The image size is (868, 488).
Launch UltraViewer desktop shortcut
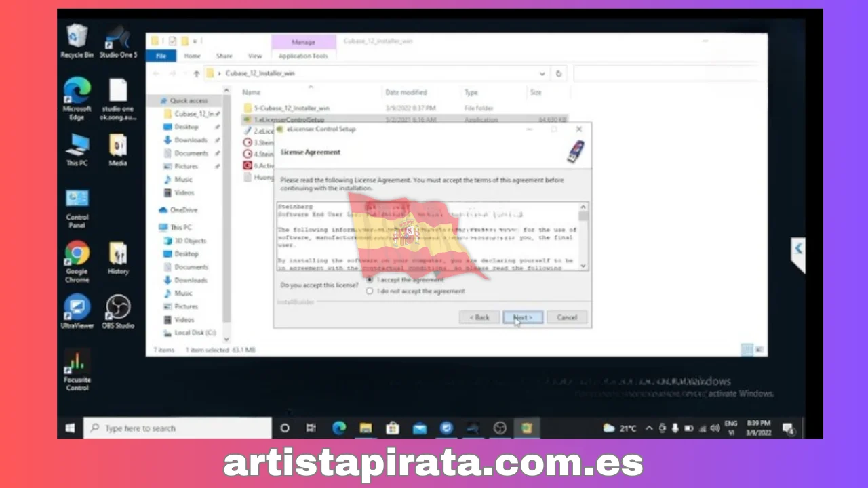77,312
